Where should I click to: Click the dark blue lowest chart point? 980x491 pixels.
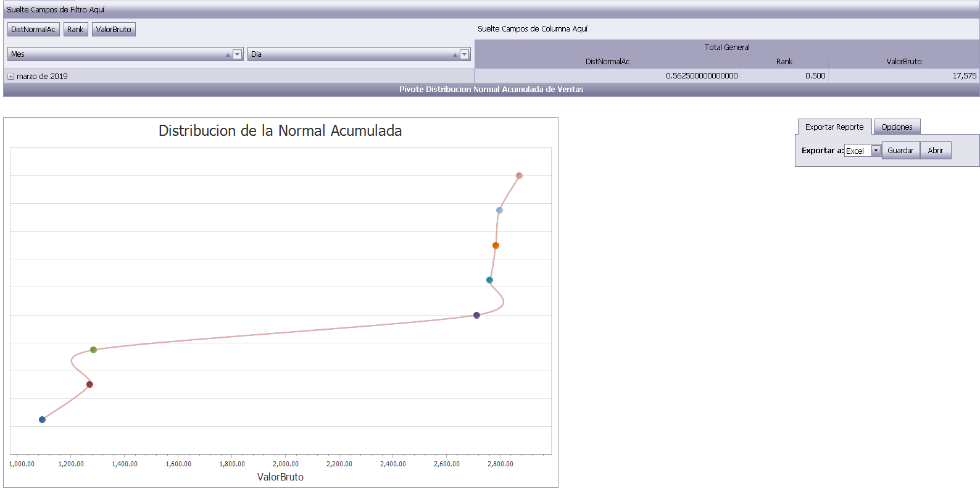pyautogui.click(x=42, y=420)
